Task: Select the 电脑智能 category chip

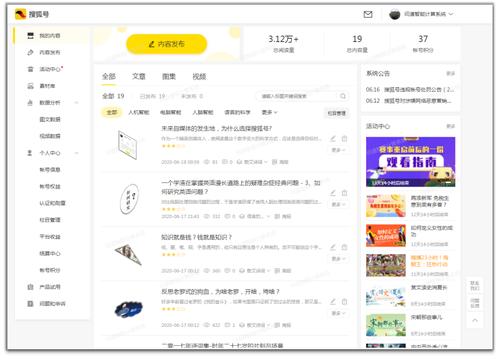Action: click(171, 112)
